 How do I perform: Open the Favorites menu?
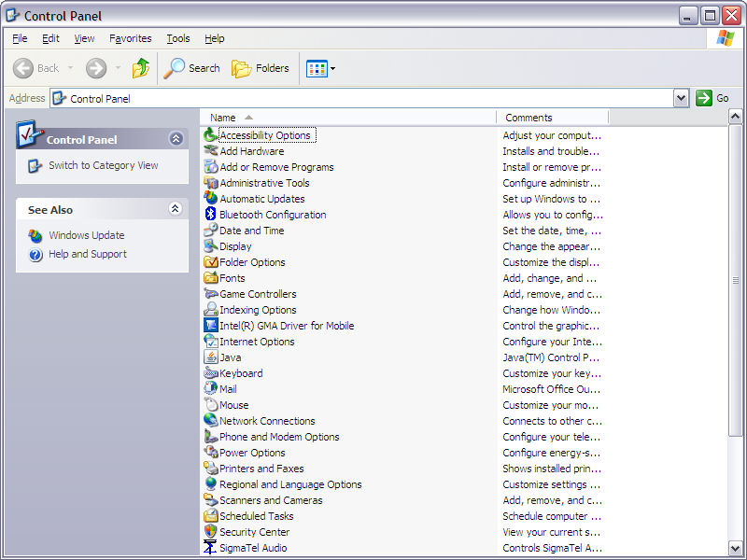(x=130, y=38)
